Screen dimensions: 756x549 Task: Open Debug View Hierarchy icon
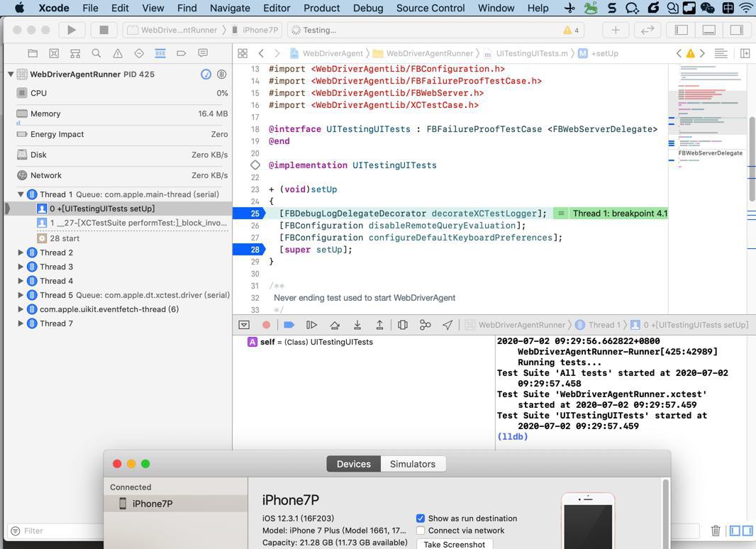[x=403, y=325]
